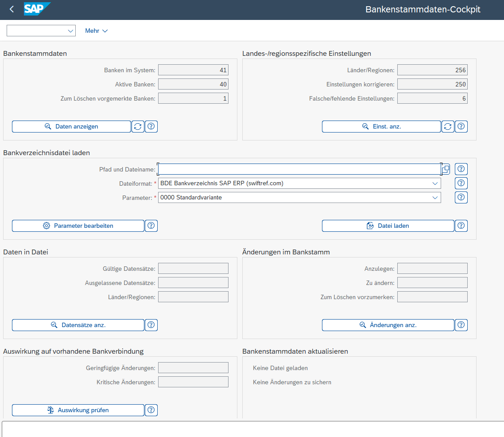
Task: Open the command field dropdown in the toolbar
Action: pyautogui.click(x=70, y=31)
